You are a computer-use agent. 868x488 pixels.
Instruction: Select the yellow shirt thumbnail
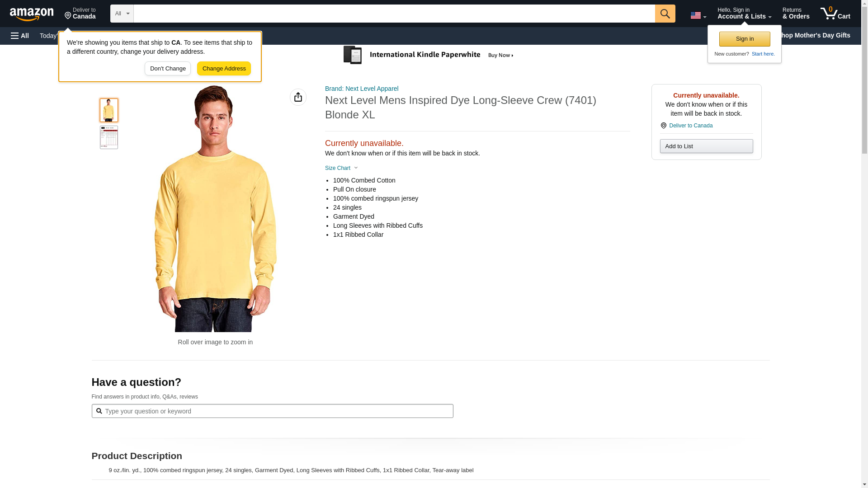[x=109, y=110]
